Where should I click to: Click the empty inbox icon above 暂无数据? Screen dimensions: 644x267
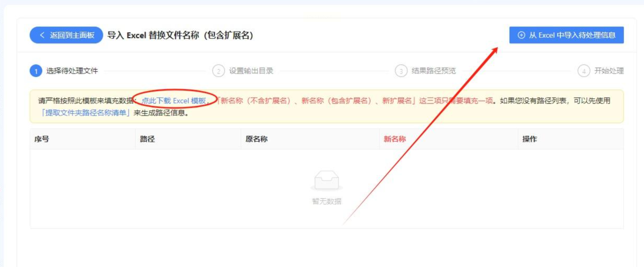coord(327,180)
